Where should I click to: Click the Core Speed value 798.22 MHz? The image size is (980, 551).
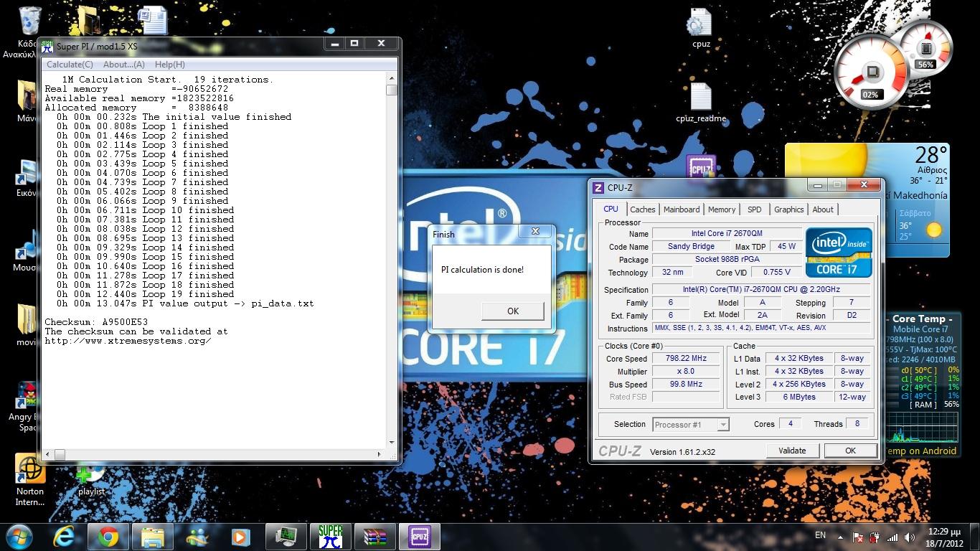click(x=685, y=358)
